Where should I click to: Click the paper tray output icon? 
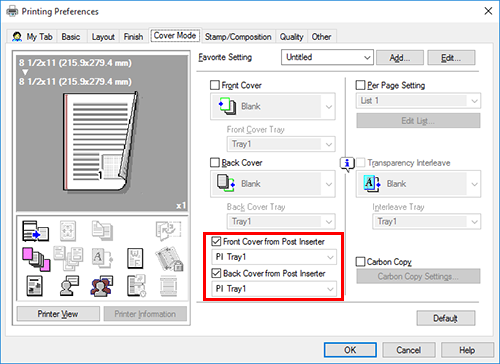click(35, 231)
